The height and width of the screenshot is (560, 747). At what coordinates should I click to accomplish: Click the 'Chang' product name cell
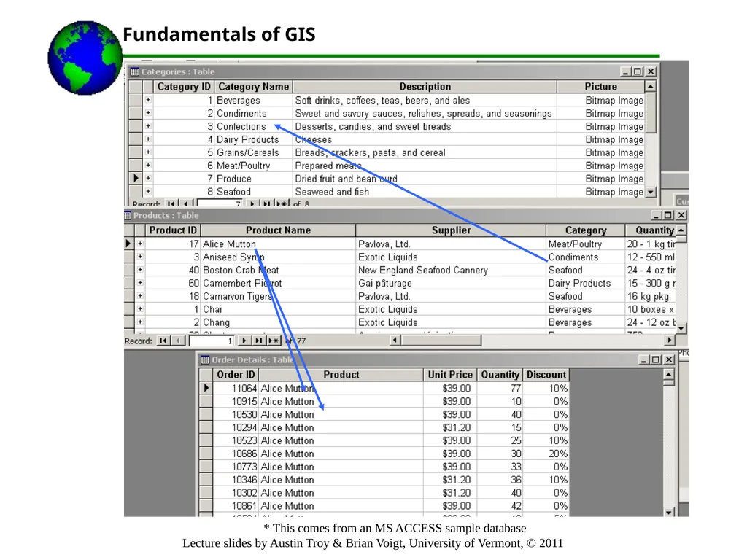pos(278,322)
